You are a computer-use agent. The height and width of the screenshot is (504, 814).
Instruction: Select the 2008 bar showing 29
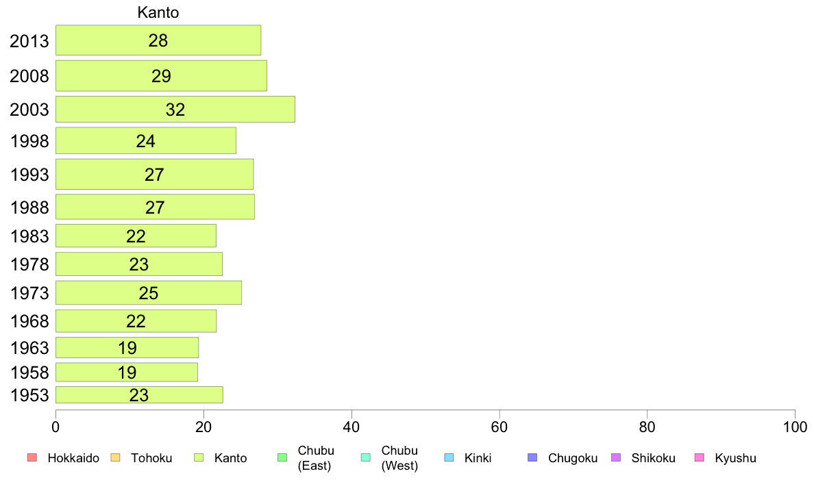point(162,76)
